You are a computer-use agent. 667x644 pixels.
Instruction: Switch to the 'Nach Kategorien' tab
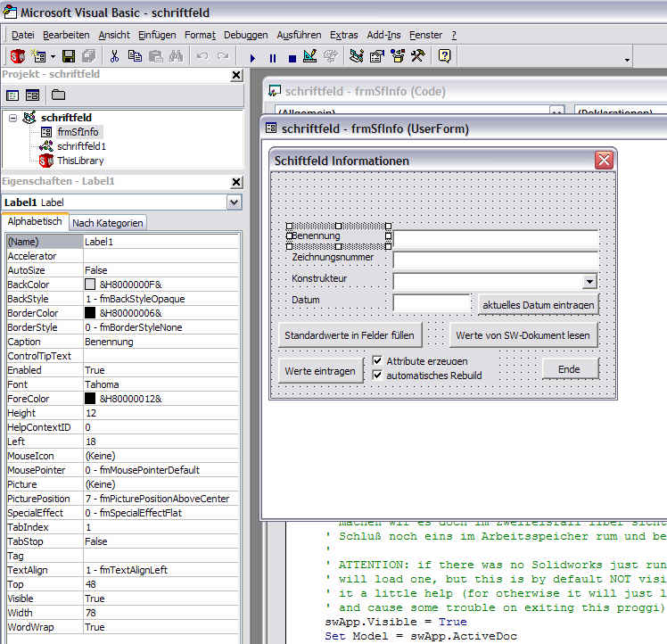(x=107, y=223)
